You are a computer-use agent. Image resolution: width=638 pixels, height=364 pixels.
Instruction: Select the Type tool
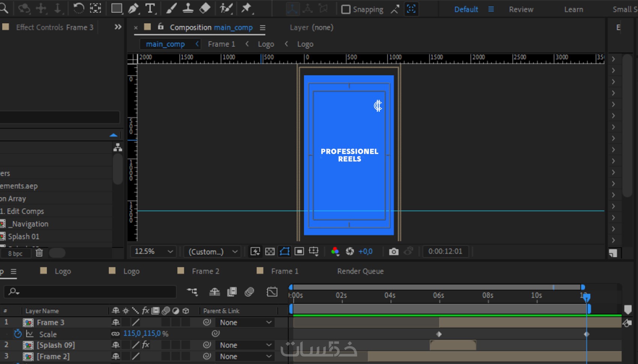coord(150,8)
